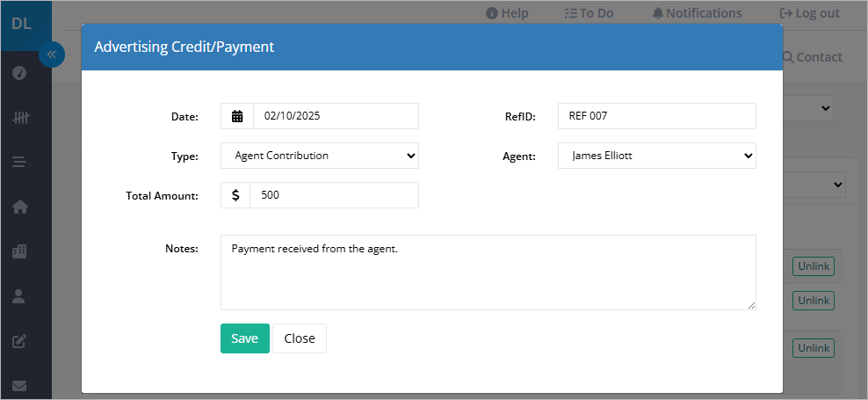Image resolution: width=868 pixels, height=400 pixels.
Task: Open the building icon in sidebar
Action: pyautogui.click(x=19, y=251)
